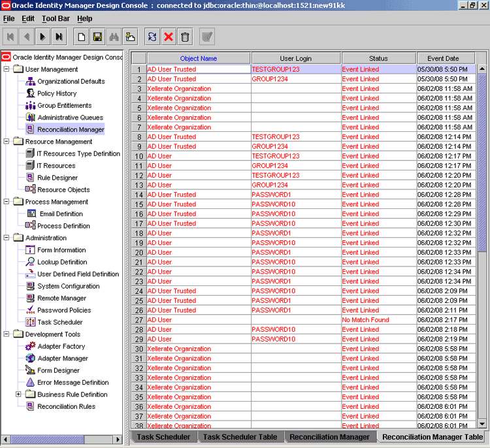The image size is (490, 448).
Task: Open Administrative Queues via its icon
Action: (x=30, y=118)
